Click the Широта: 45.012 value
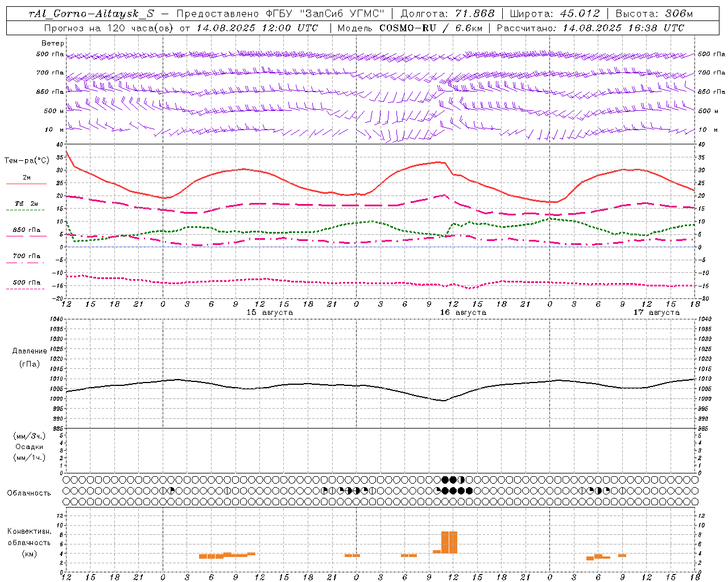 [x=554, y=14]
